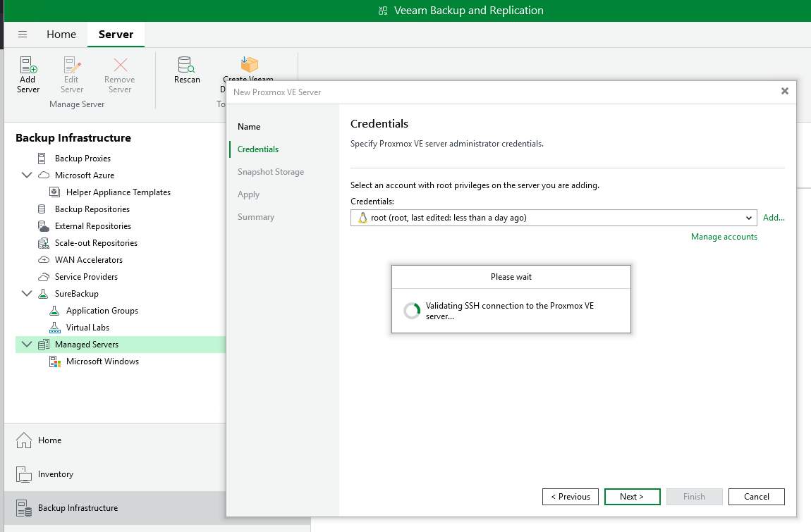
Task: Click the Please wait dialog title
Action: tap(511, 277)
